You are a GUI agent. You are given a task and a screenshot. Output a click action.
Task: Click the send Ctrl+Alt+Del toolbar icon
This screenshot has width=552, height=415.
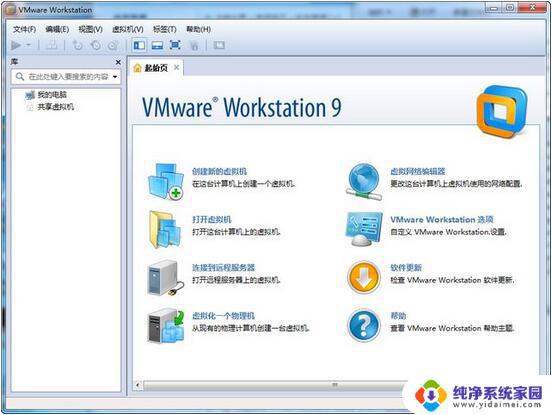tap(52, 45)
